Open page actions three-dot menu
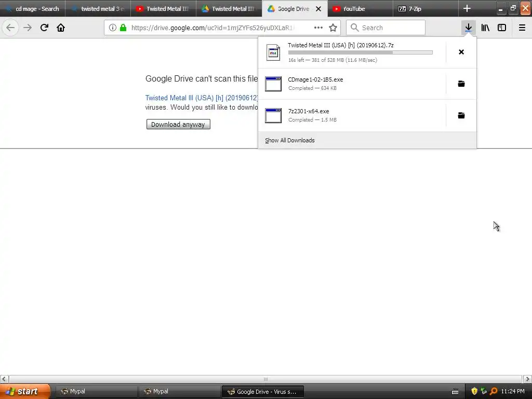Screen dimensions: 532x399 click(318, 28)
